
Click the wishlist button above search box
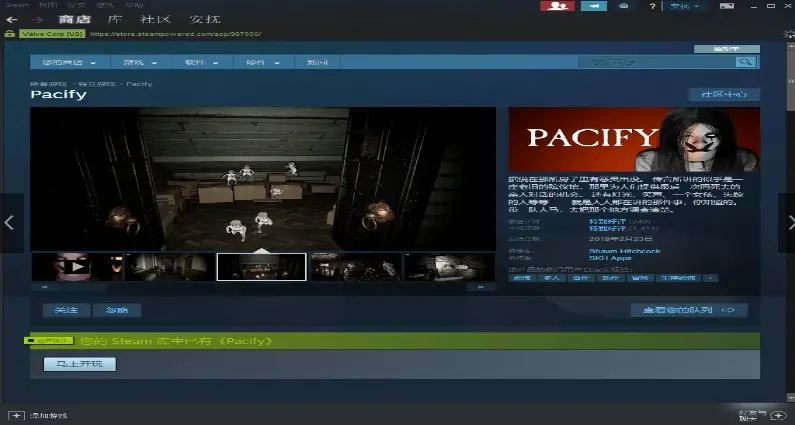(x=727, y=49)
